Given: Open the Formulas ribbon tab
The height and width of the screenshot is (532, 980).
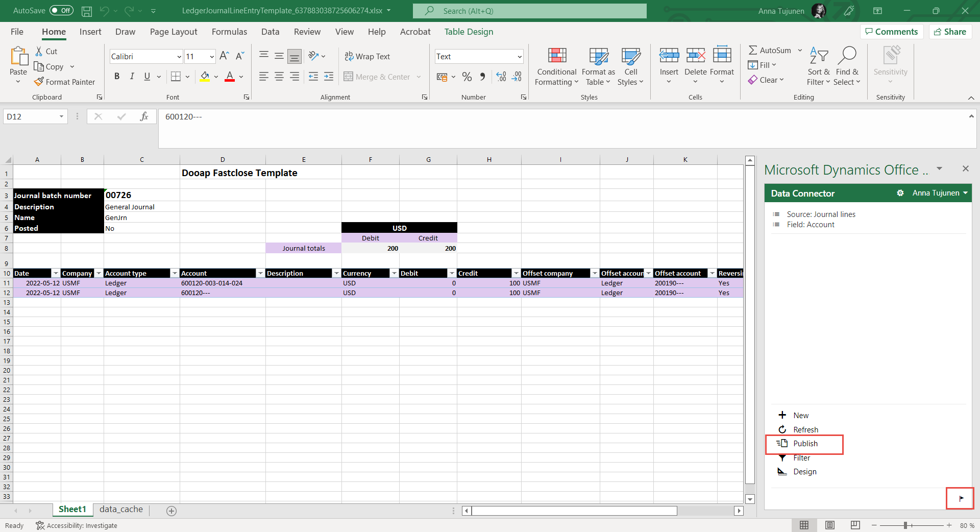Looking at the screenshot, I should (229, 32).
